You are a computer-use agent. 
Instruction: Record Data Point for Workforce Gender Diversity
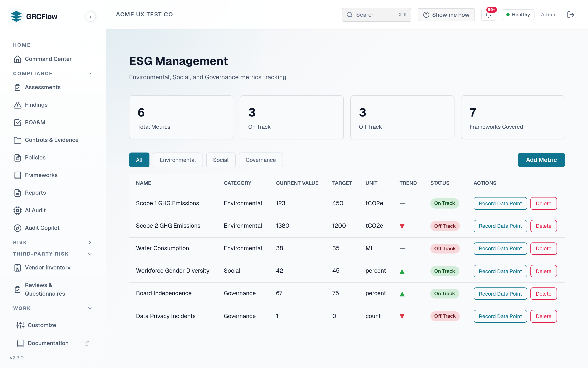[500, 271]
